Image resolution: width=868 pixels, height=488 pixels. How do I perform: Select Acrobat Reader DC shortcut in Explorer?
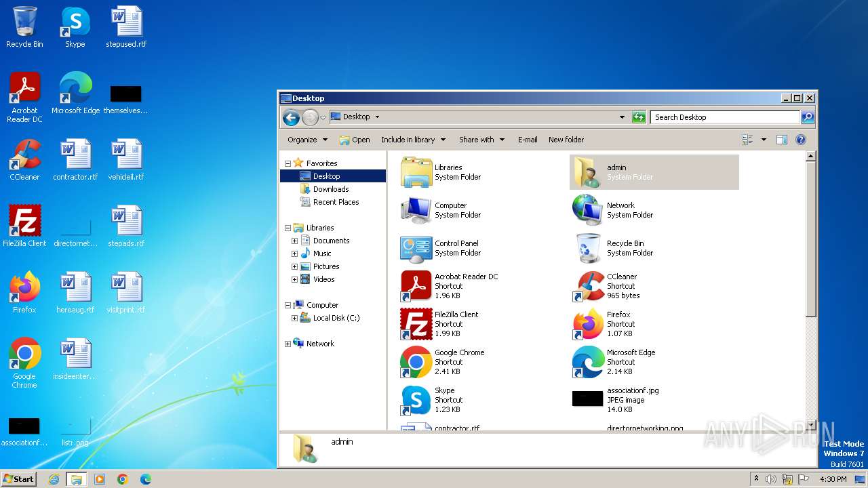coord(483,286)
